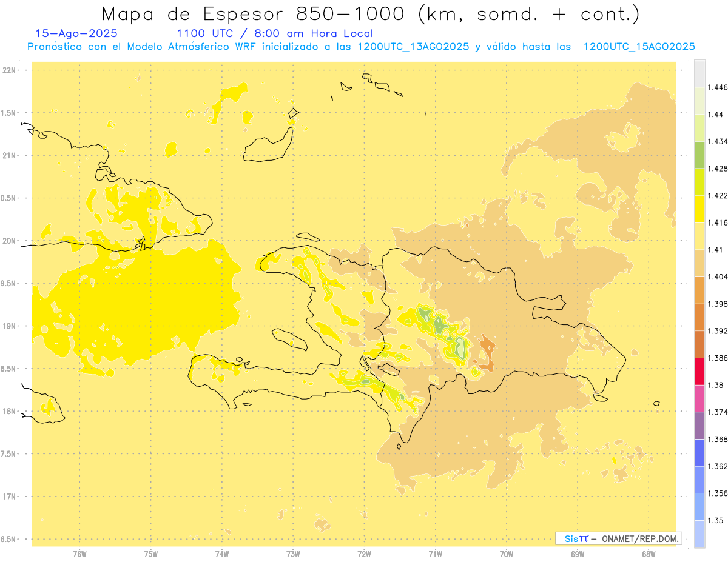Click the '75W' longitude label

click(151, 554)
